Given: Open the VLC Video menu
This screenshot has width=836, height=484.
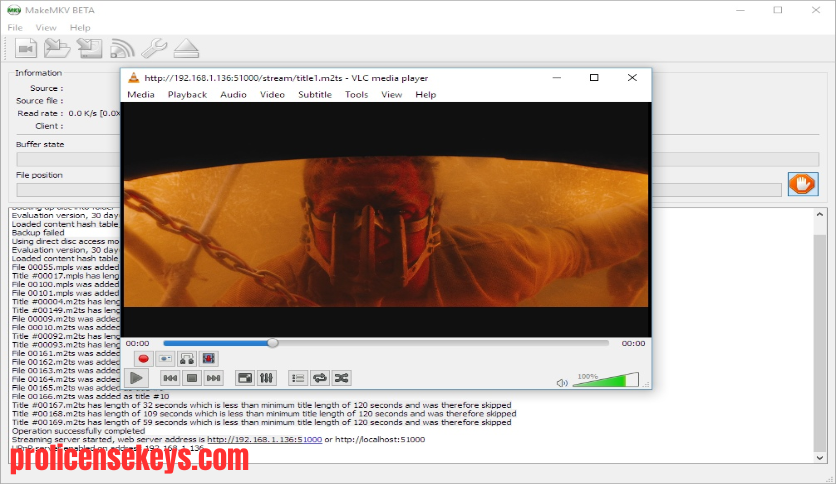Looking at the screenshot, I should pos(272,94).
